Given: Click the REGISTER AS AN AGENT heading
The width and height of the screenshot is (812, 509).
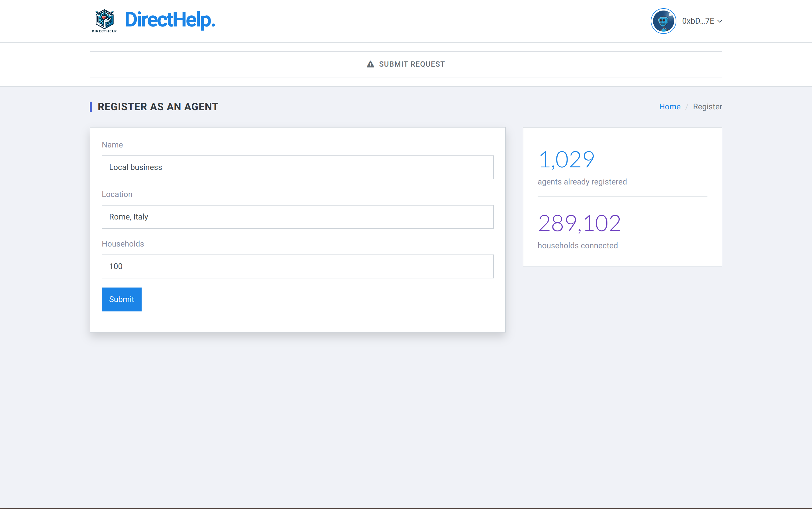Looking at the screenshot, I should 158,107.
